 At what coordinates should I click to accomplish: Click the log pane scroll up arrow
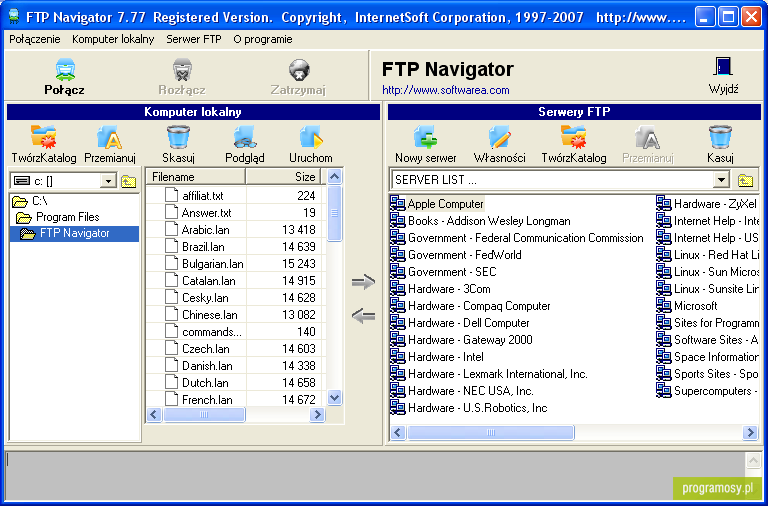[753, 460]
